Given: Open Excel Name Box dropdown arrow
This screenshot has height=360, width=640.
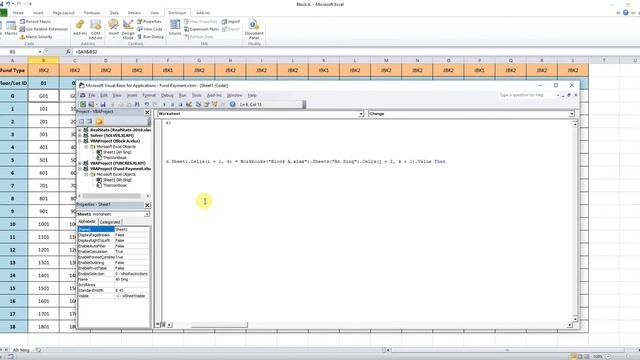Looking at the screenshot, I should click(40, 52).
